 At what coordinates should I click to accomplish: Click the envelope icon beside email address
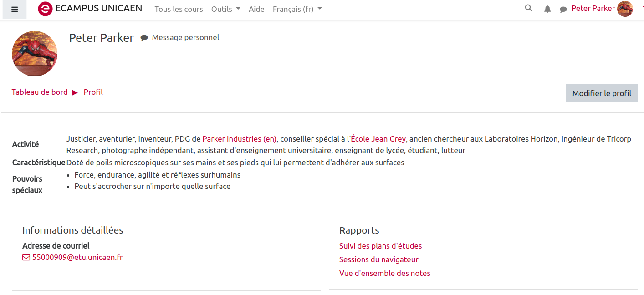click(26, 258)
